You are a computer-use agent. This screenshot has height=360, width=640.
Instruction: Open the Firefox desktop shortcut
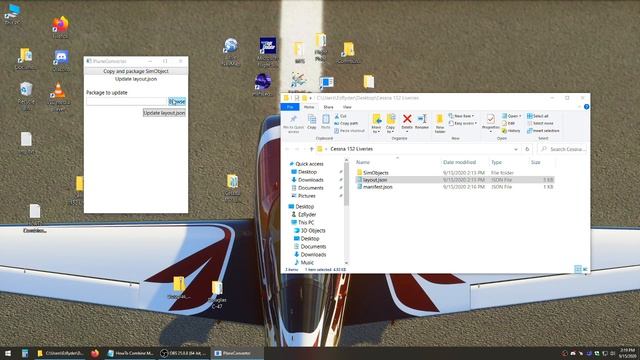pyautogui.click(x=60, y=27)
